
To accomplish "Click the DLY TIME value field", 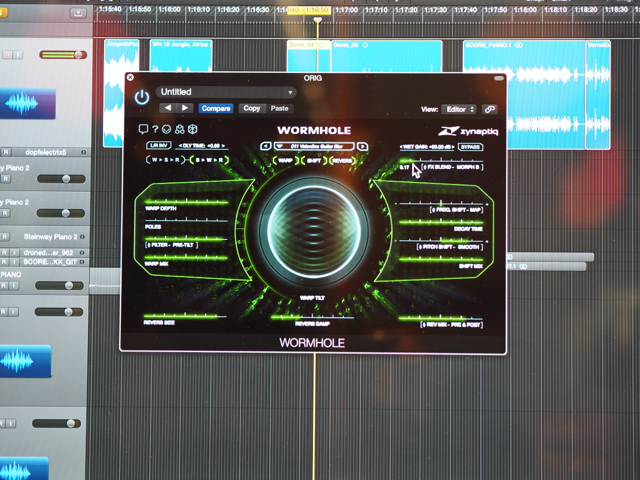I will tap(202, 146).
